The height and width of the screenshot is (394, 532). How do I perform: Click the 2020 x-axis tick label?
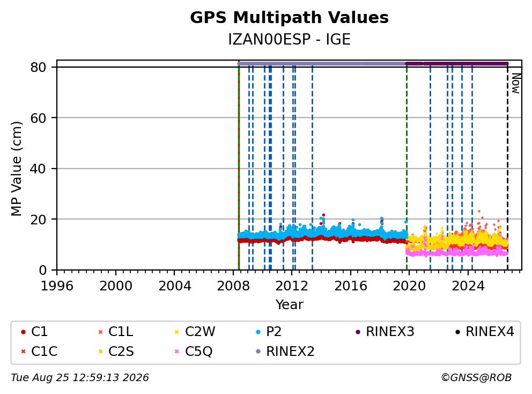(x=409, y=286)
